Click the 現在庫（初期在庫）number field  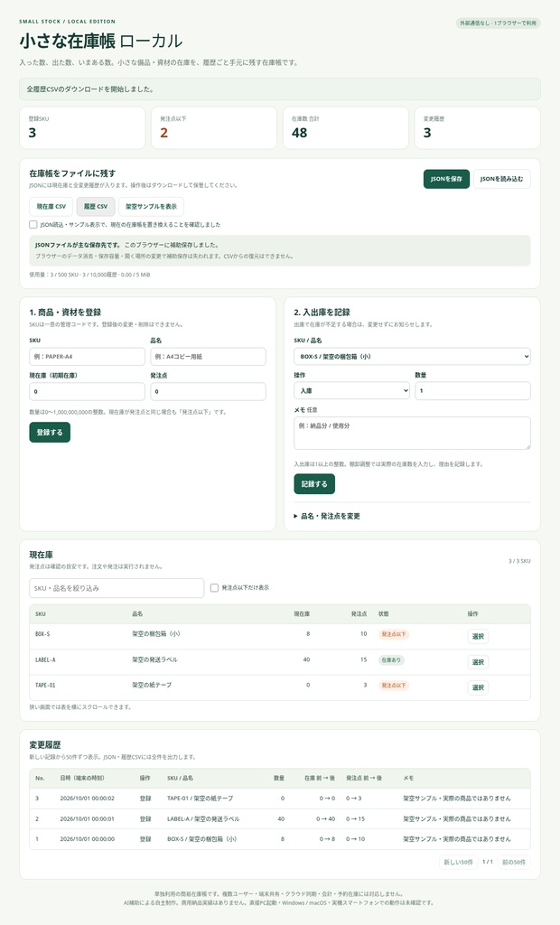(x=87, y=391)
